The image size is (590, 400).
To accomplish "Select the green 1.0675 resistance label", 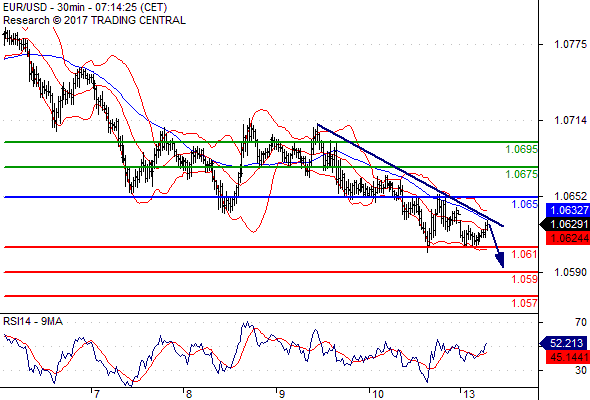I will point(521,174).
